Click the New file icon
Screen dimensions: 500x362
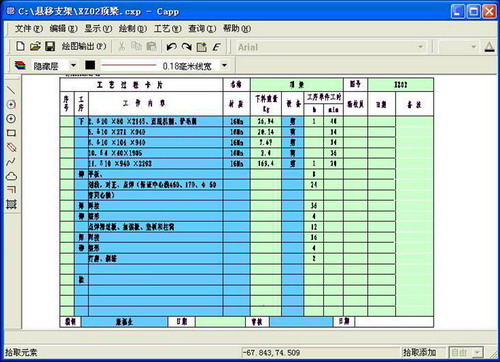pyautogui.click(x=20, y=46)
